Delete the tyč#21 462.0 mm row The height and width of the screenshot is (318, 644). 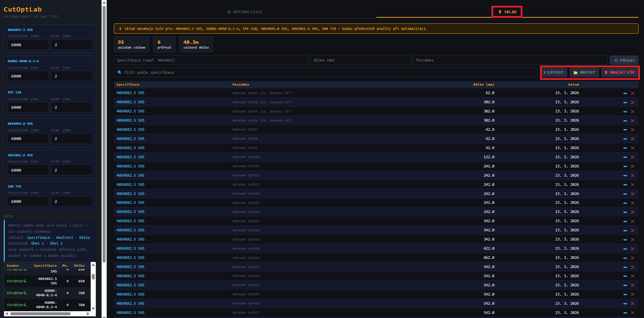(x=632, y=258)
